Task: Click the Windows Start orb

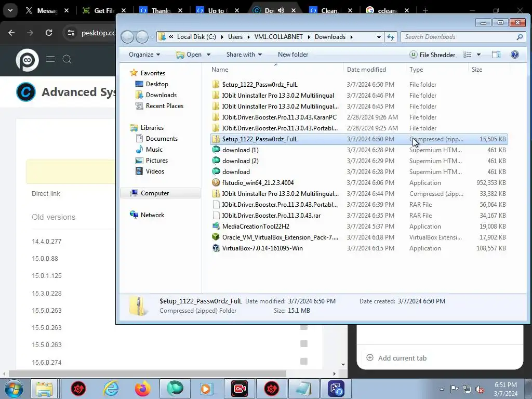Action: [x=14, y=389]
